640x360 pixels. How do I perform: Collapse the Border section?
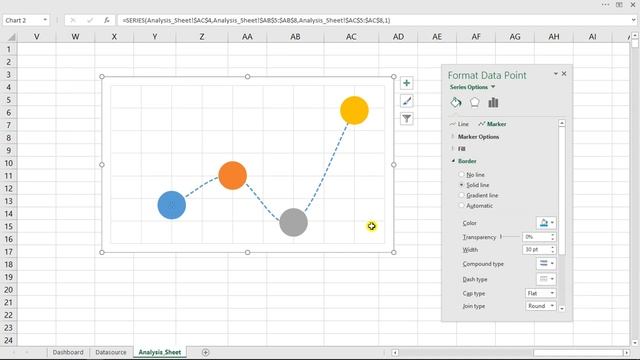pyautogui.click(x=467, y=161)
